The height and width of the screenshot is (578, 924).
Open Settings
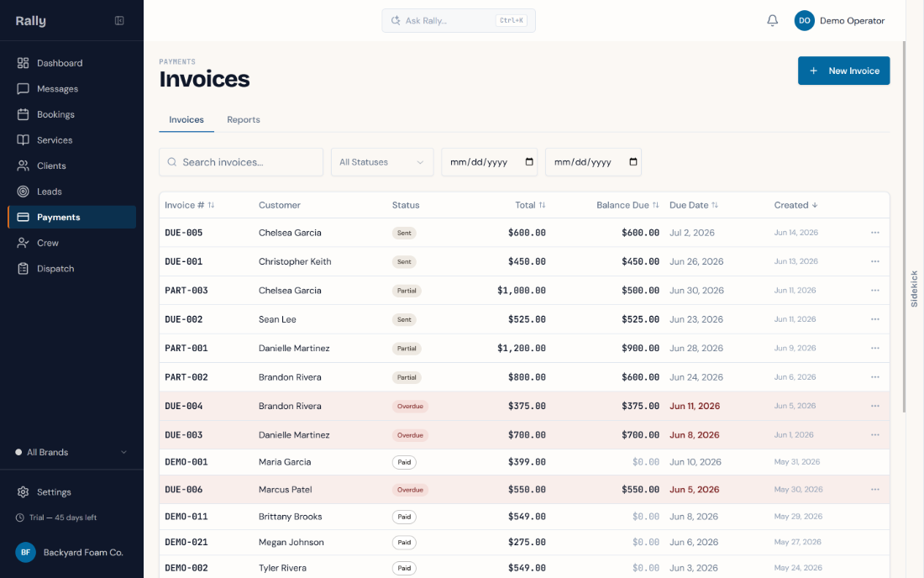pos(72,492)
